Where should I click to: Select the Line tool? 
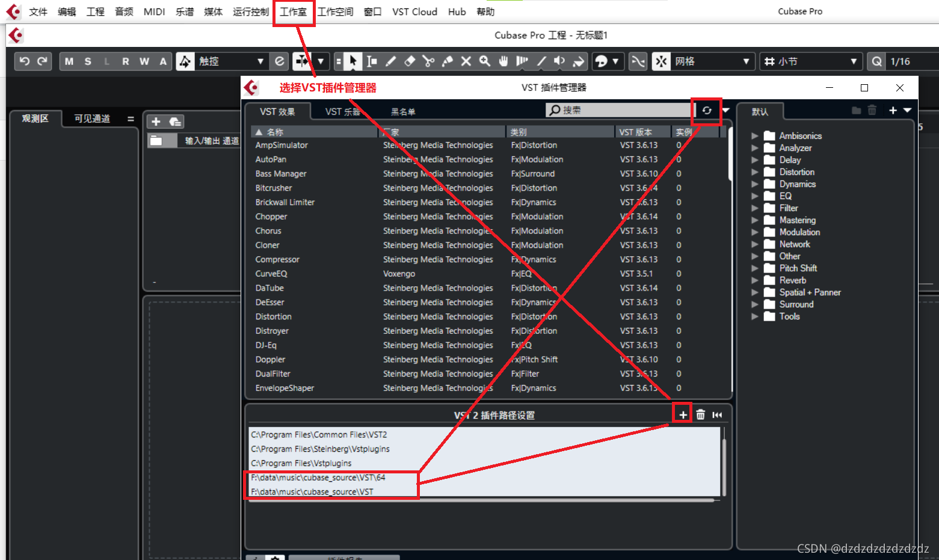(x=541, y=61)
